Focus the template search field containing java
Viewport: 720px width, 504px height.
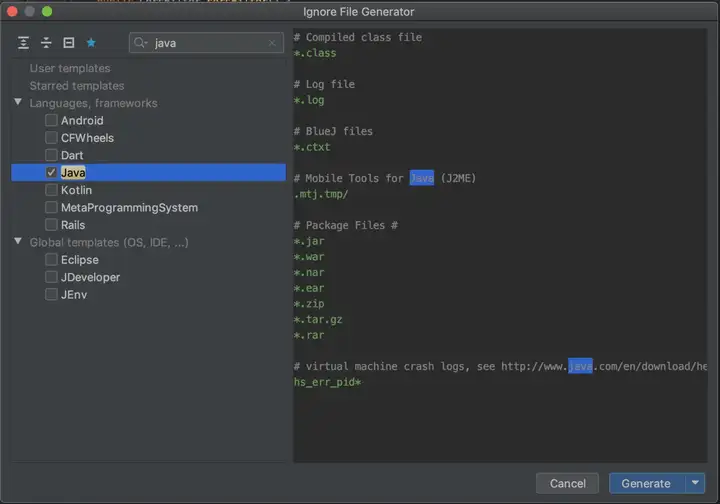(x=207, y=43)
